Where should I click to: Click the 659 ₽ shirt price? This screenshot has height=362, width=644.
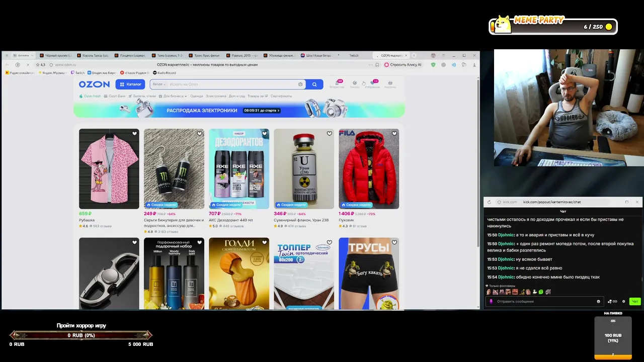point(85,214)
